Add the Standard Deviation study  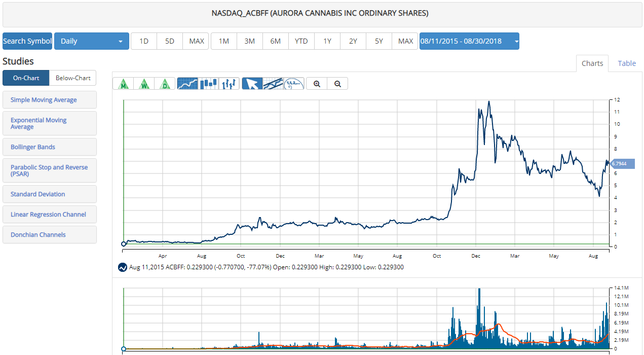tap(50, 194)
